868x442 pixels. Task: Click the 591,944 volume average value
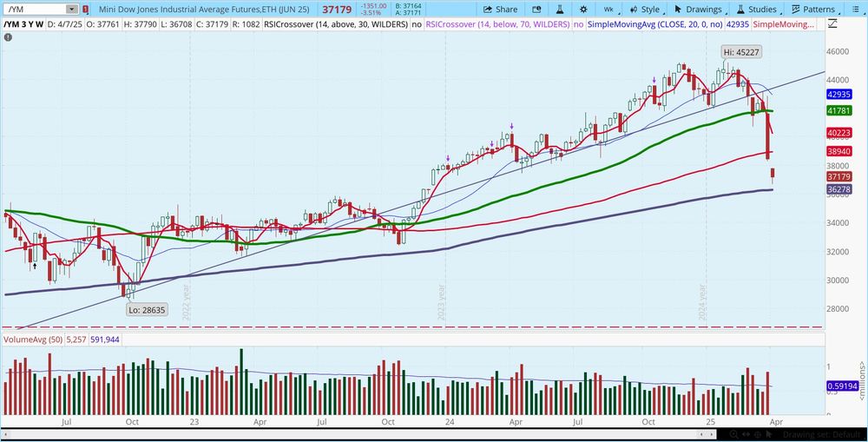click(105, 340)
